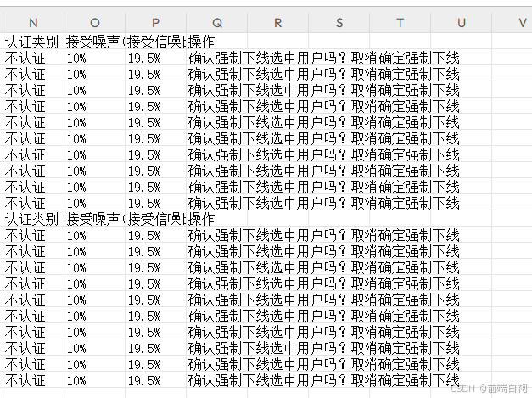
Task: Select column R header
Action: click(277, 23)
